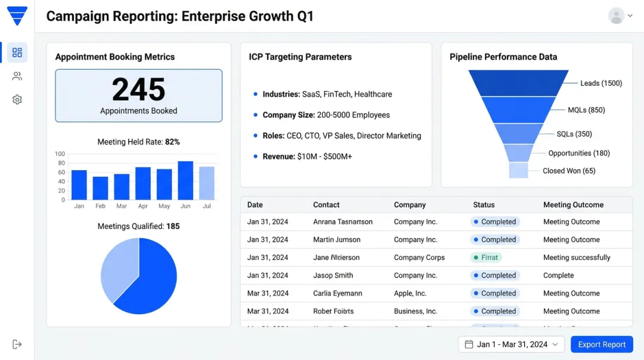644x360 pixels.
Task: Click the Meetings Qualified: 185 label
Action: click(x=138, y=226)
